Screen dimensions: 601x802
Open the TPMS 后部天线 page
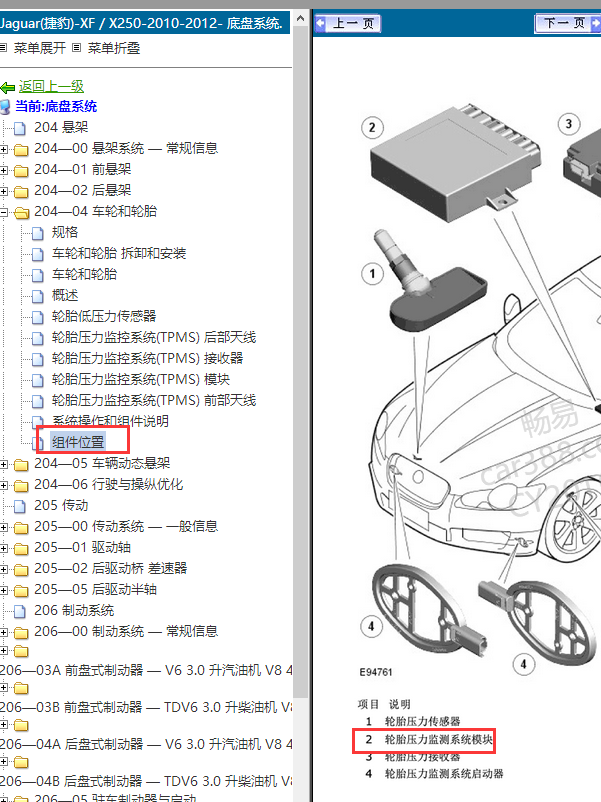point(154,337)
